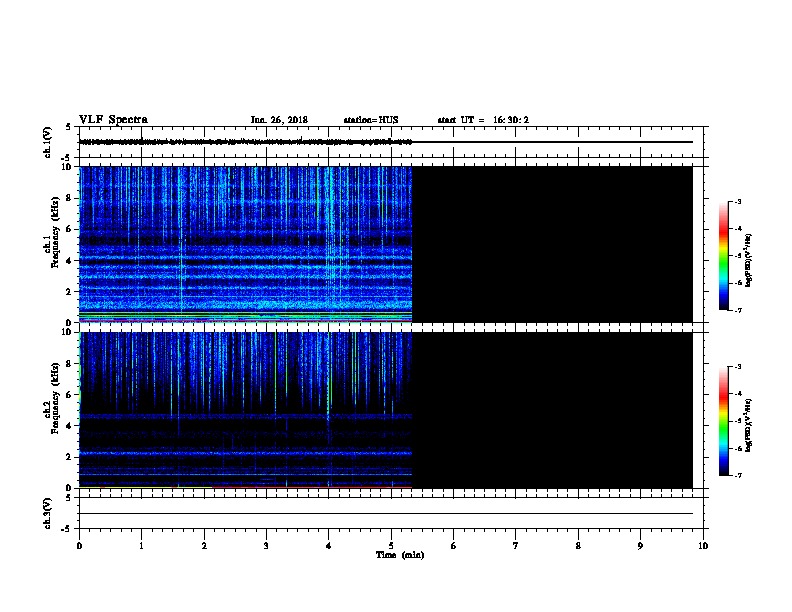Screen dimensions: 792x612
Task: Click the ch.2 spectrogram color scale bar
Action: point(724,421)
